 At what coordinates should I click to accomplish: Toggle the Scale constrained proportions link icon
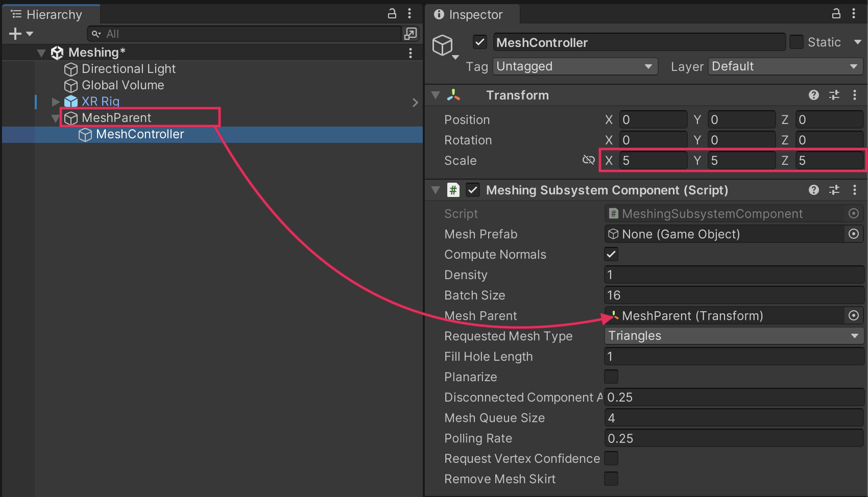588,160
